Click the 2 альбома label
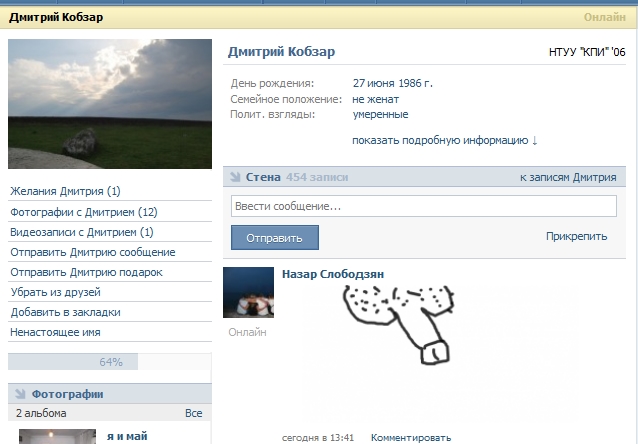This screenshot has height=444, width=638. (x=41, y=413)
